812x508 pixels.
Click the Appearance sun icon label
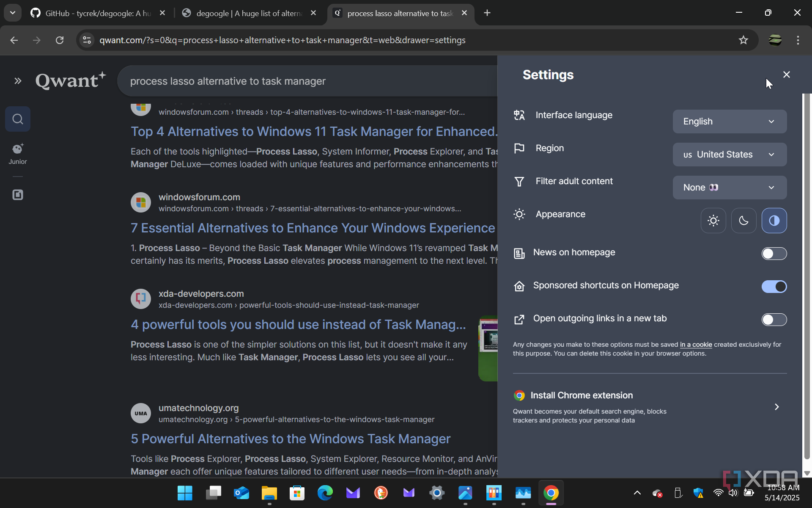(x=519, y=214)
